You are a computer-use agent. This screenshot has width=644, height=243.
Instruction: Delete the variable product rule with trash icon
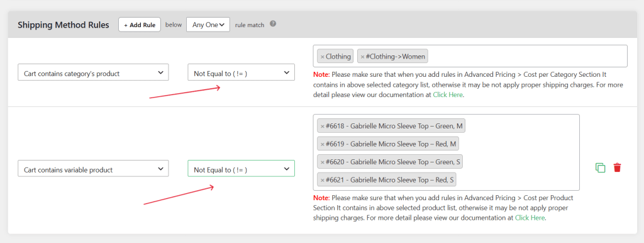617,167
